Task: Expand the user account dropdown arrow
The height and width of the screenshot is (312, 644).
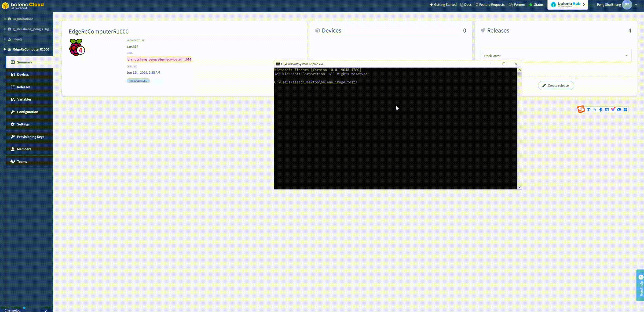Action: (x=636, y=5)
